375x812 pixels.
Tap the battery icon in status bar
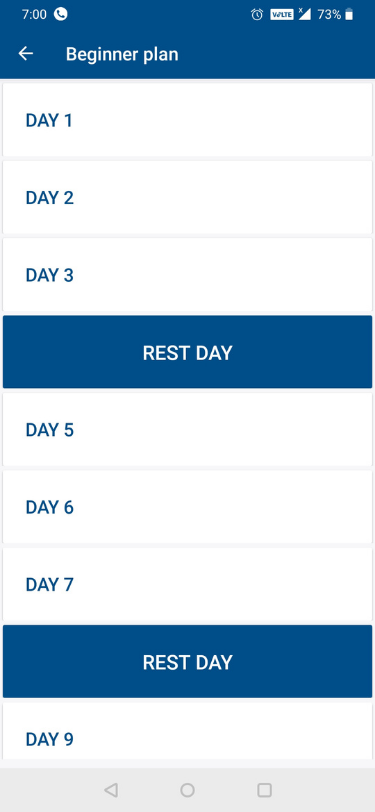point(349,14)
